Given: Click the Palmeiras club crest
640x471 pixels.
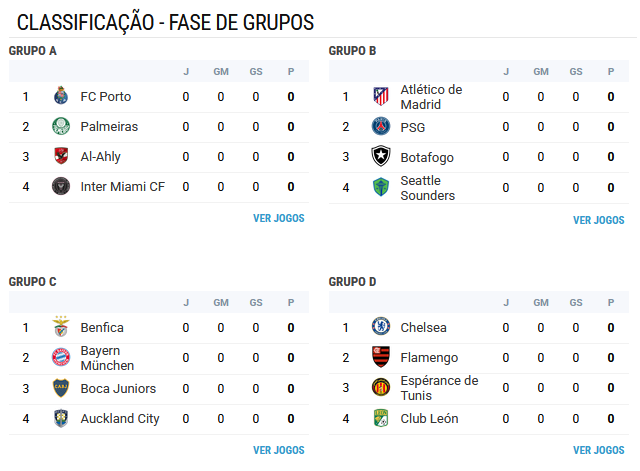Looking at the screenshot, I should [x=61, y=127].
